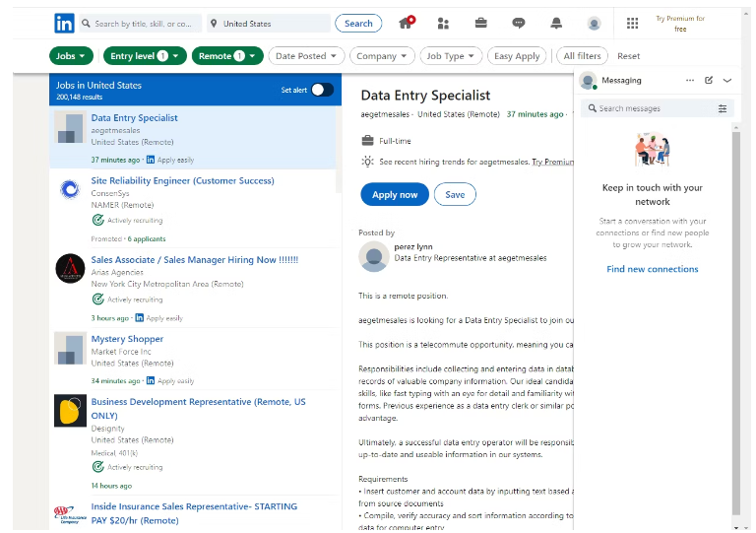Click the hiring trends lightbulb icon
Screen dimensions: 756x533
click(x=367, y=162)
